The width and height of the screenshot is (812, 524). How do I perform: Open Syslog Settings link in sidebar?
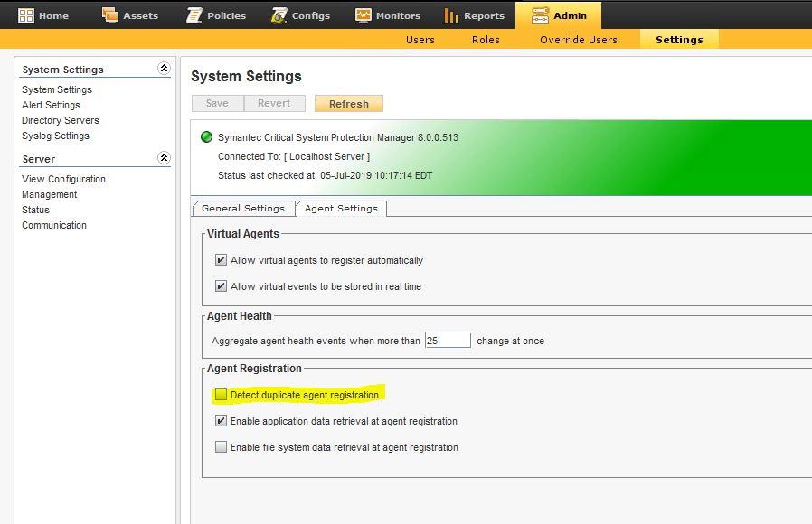(x=55, y=136)
